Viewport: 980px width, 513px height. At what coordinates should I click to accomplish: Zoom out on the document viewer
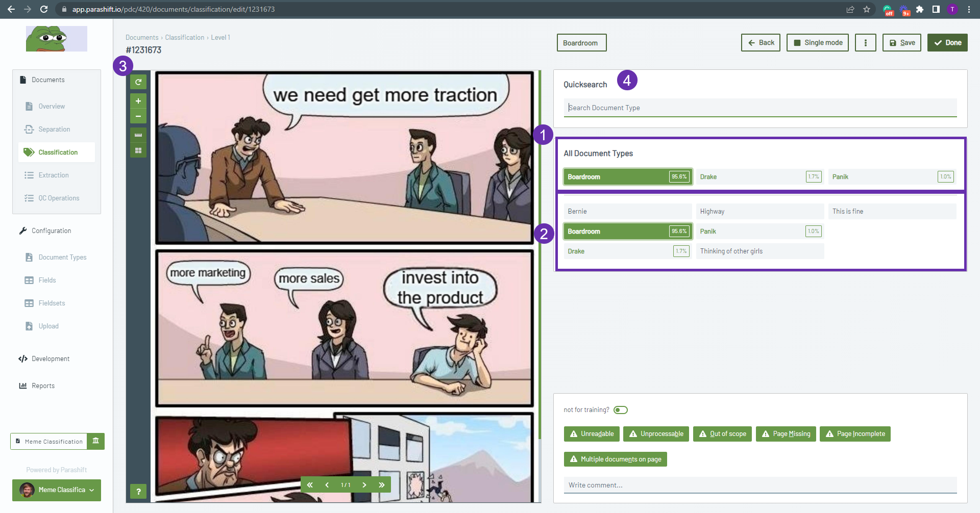coord(138,116)
